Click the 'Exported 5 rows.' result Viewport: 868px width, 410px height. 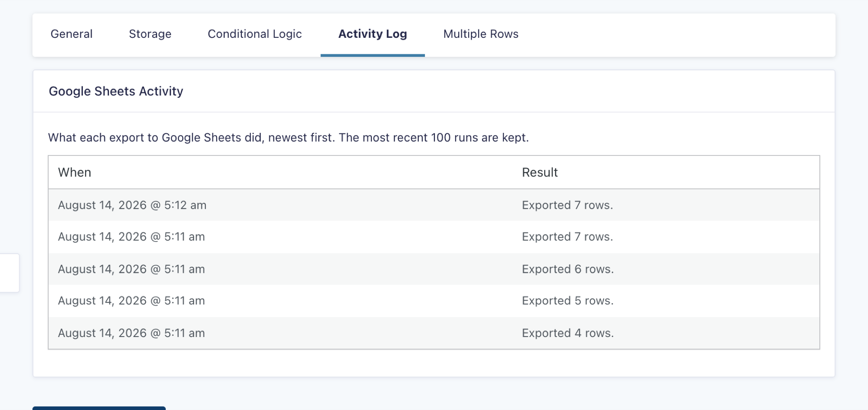pos(568,301)
